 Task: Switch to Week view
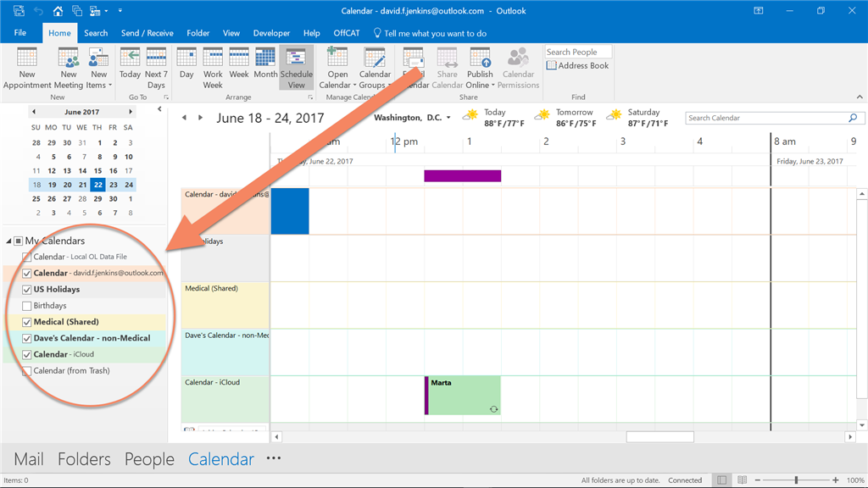(x=238, y=64)
